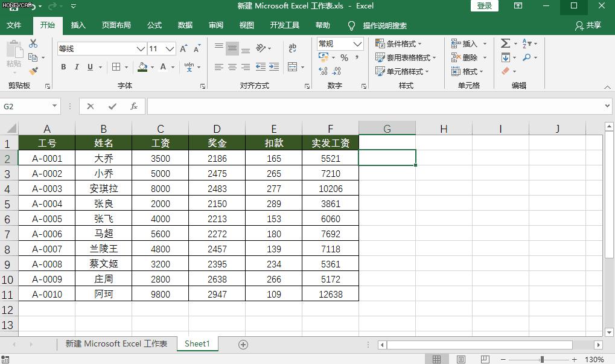Screen dimensions: 615x364
Task: Toggle italic formatting
Action: [x=77, y=67]
